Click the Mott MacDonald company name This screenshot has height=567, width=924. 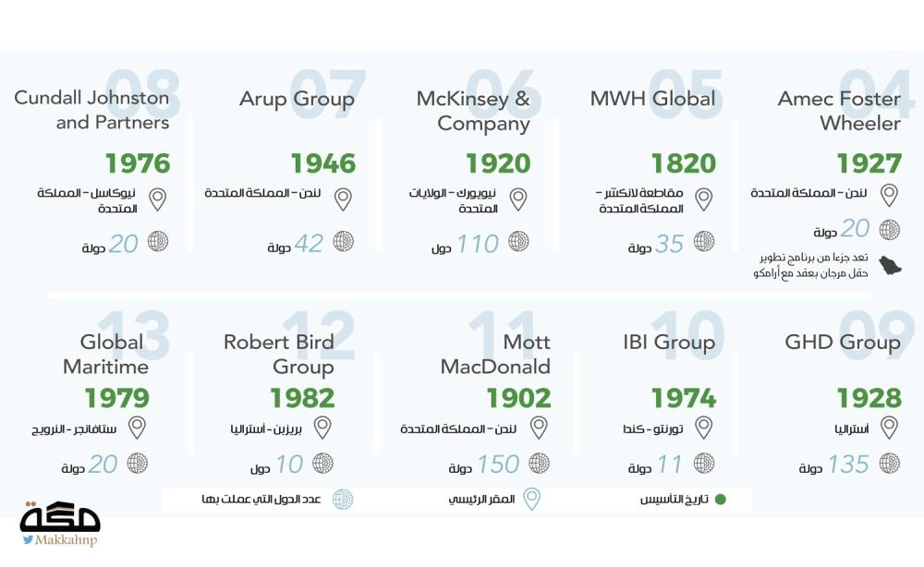[495, 354]
